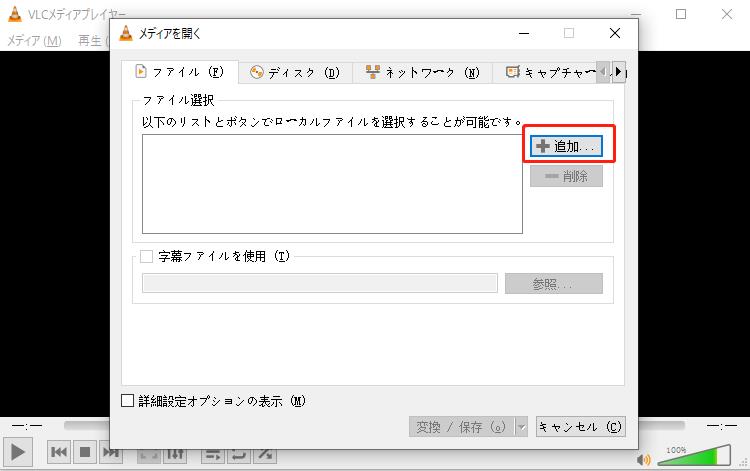Click the VLC fullscreen toggle icon
This screenshot has width=750, height=471.
pyautogui.click(x=149, y=454)
